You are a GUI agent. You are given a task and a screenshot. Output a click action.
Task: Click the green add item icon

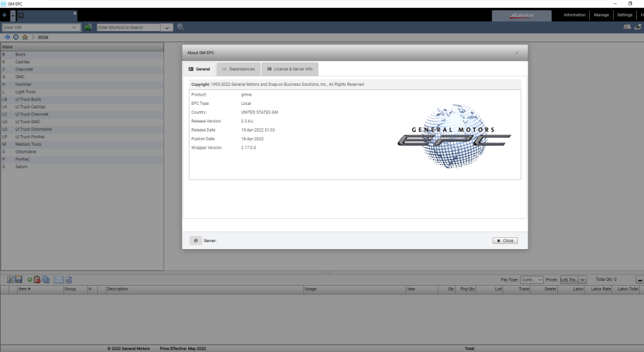point(30,279)
